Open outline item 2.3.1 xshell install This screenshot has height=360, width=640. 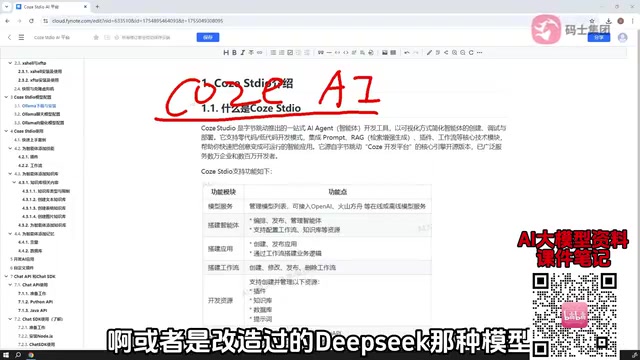tap(40, 71)
